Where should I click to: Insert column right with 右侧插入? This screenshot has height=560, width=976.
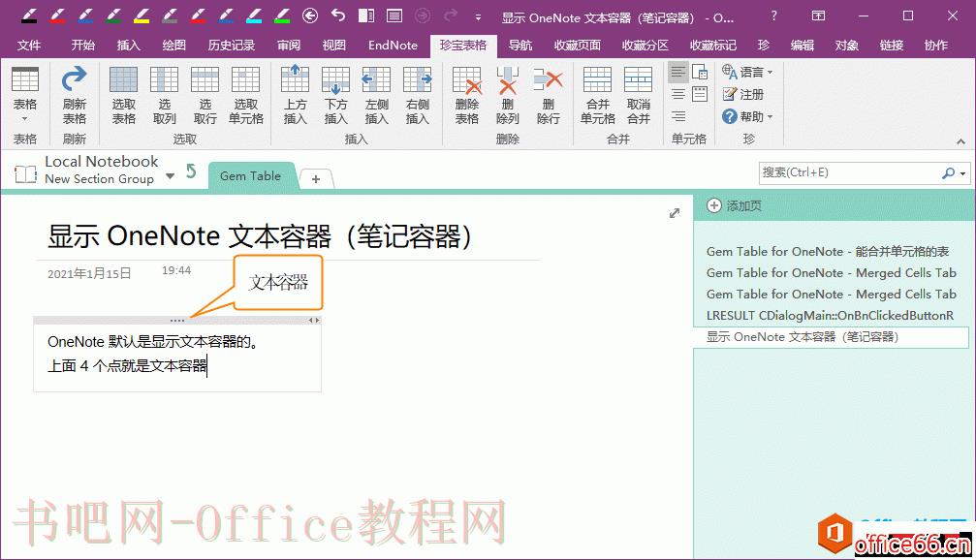click(x=417, y=96)
